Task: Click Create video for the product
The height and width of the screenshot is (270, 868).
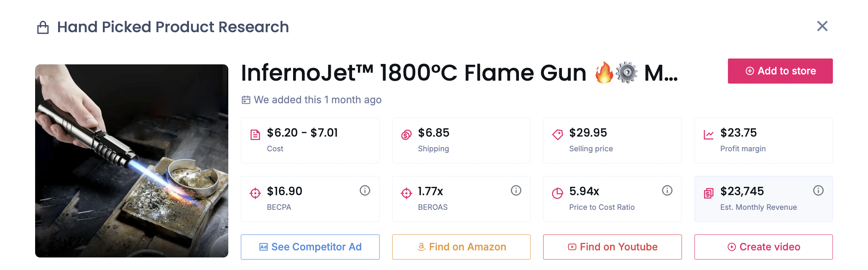Action: click(763, 247)
